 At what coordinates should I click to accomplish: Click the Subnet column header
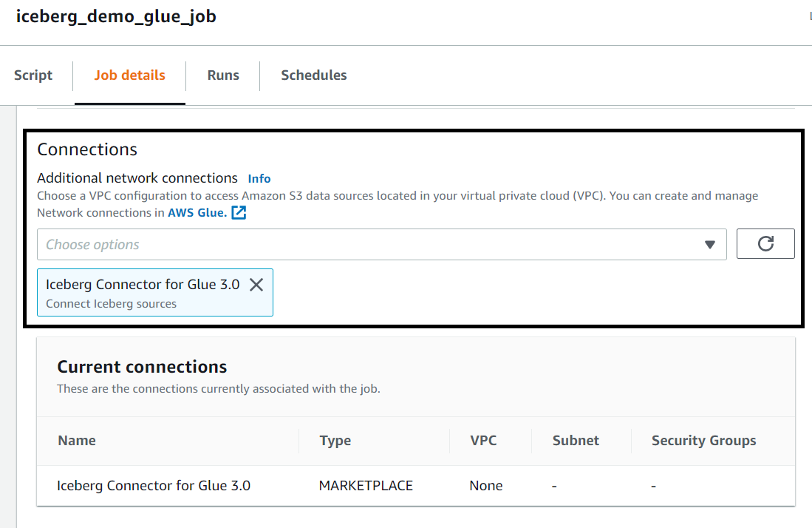pos(576,441)
